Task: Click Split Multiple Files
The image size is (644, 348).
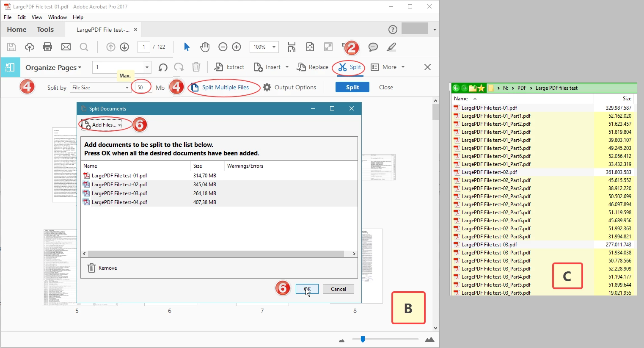Action: (220, 87)
